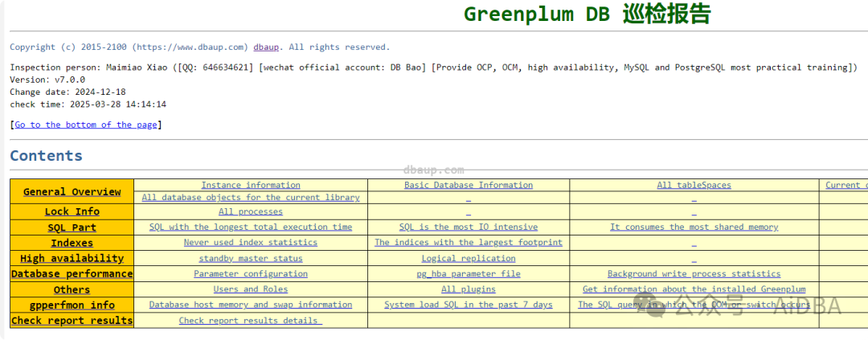Screen dimensions: 868x340
Task: View the All plugins link
Action: [469, 289]
